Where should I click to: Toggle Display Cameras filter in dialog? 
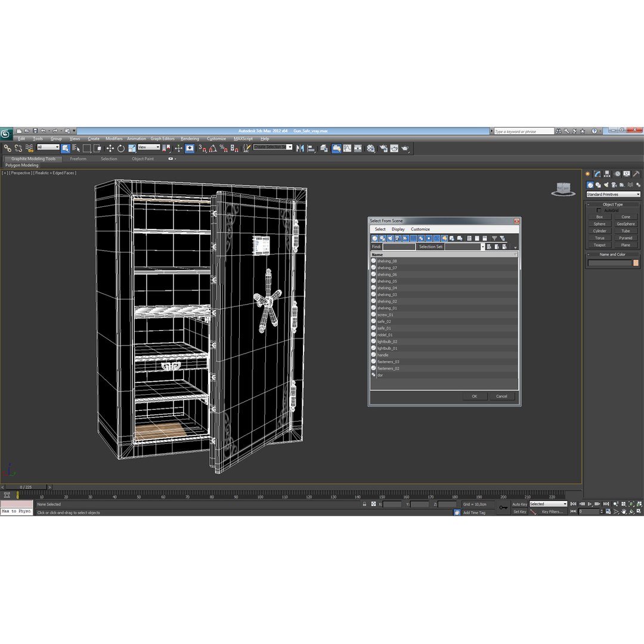point(398,238)
